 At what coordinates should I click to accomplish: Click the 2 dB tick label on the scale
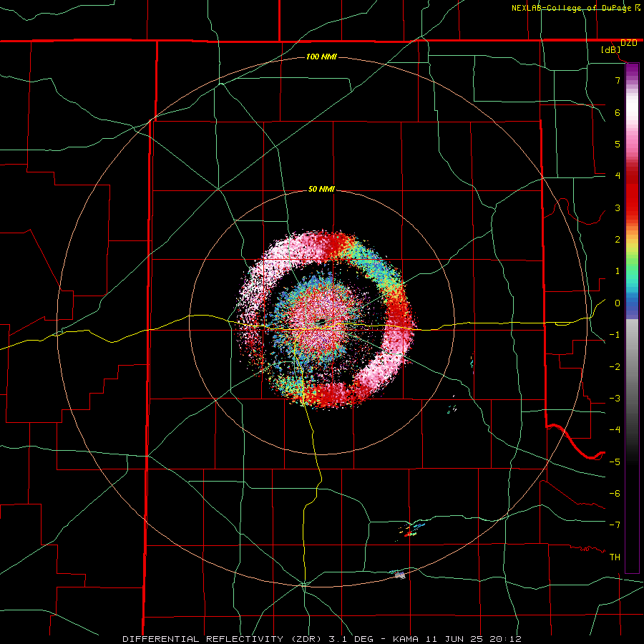(618, 240)
